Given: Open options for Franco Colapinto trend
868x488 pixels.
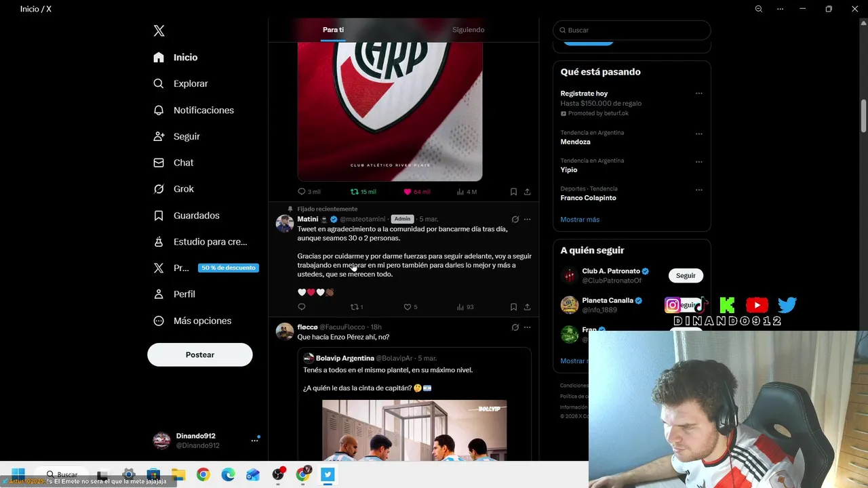Looking at the screenshot, I should pyautogui.click(x=699, y=190).
